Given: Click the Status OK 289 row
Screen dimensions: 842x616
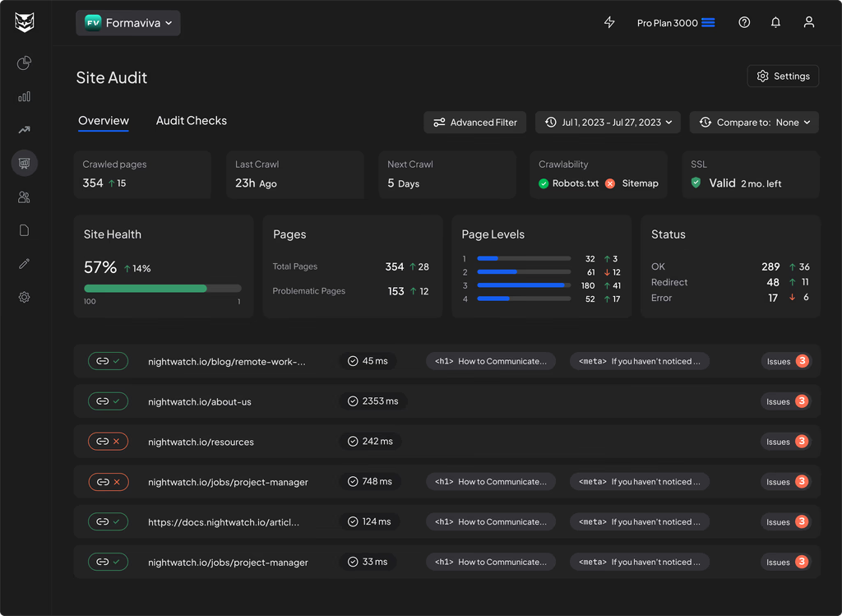Looking at the screenshot, I should (730, 266).
